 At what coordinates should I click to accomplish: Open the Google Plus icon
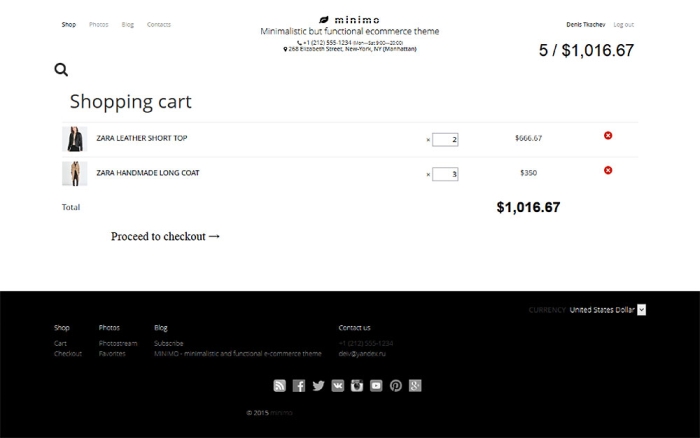tap(415, 386)
